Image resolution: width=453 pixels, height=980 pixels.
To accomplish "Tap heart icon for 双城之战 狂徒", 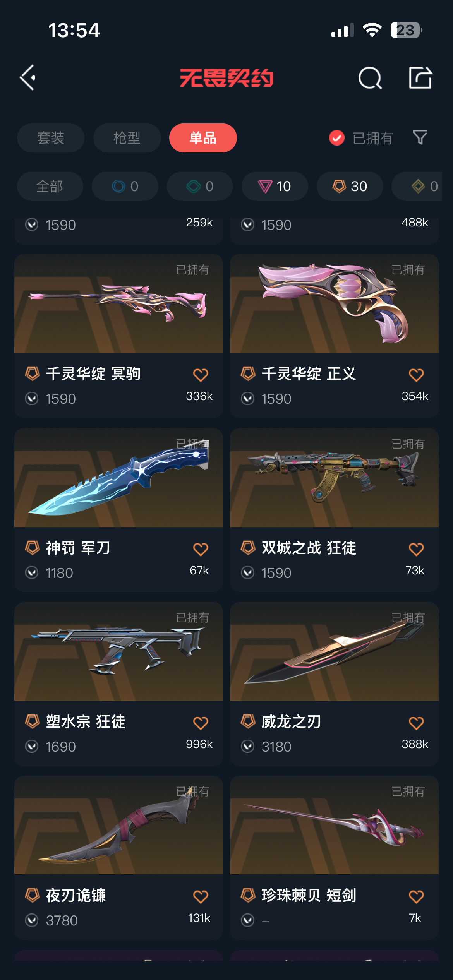I will tap(416, 549).
